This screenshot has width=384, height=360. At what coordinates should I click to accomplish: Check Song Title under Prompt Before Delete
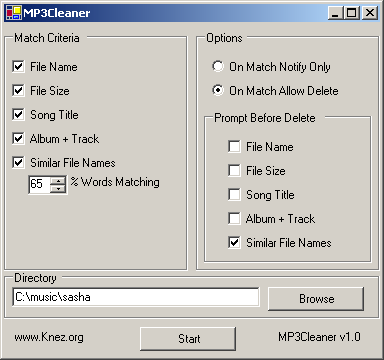pyautogui.click(x=234, y=194)
